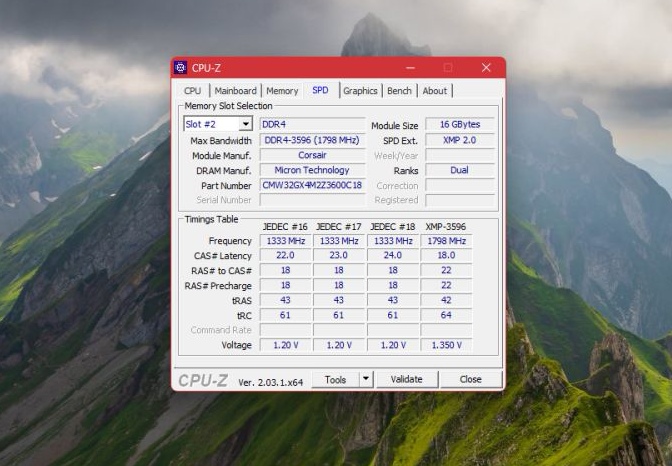
Task: Click the XMP tRC value 64
Action: click(447, 316)
